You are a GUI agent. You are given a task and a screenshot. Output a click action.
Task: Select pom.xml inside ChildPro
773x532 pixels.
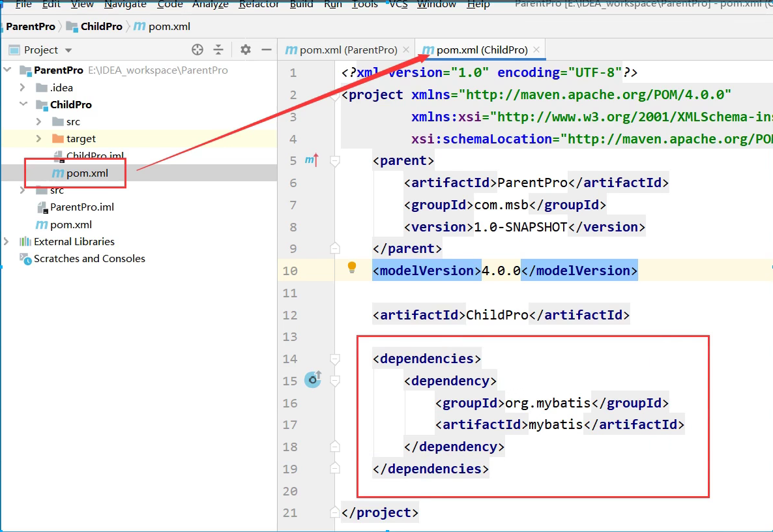coord(87,173)
